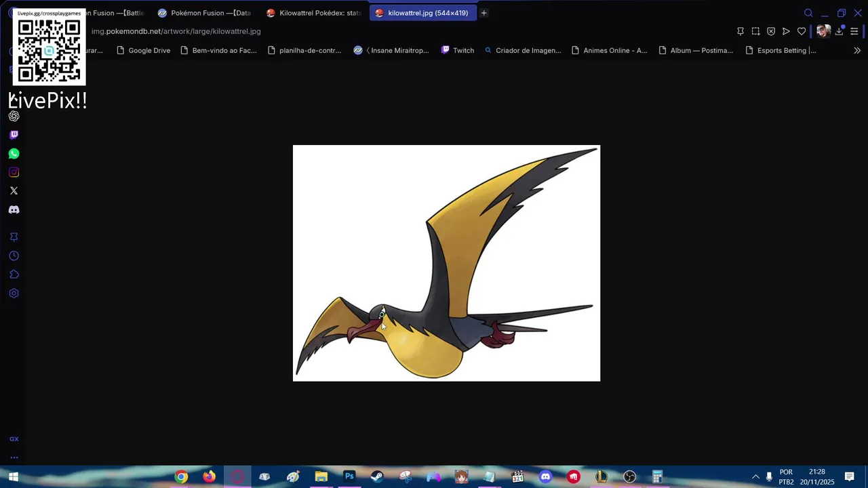Switch to the Pokémon Fusion [Battle tab

pos(115,13)
